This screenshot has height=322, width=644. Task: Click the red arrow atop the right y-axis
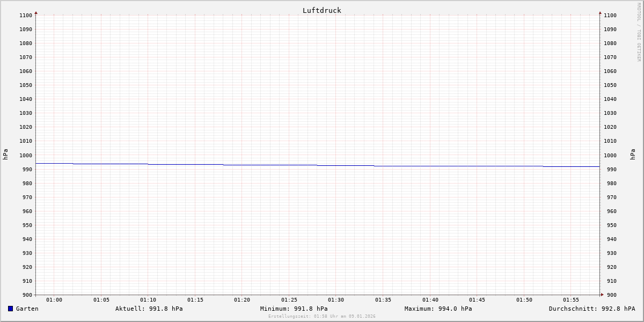[x=600, y=12]
